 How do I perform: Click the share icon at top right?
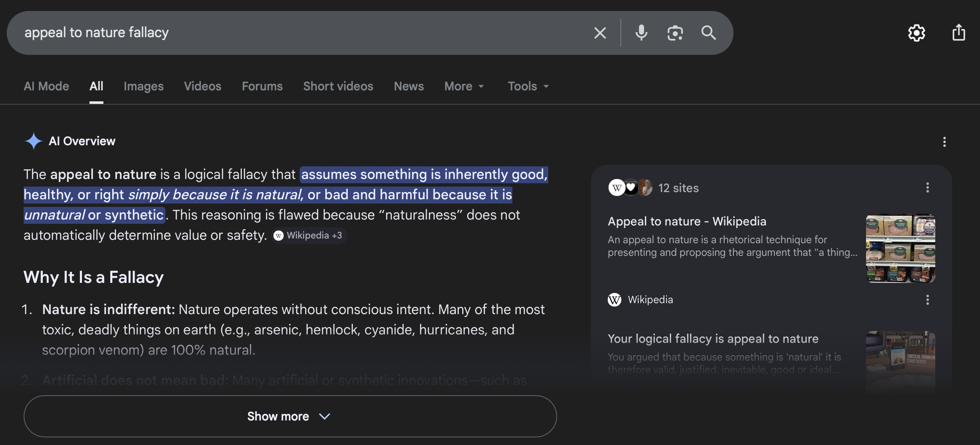[959, 32]
